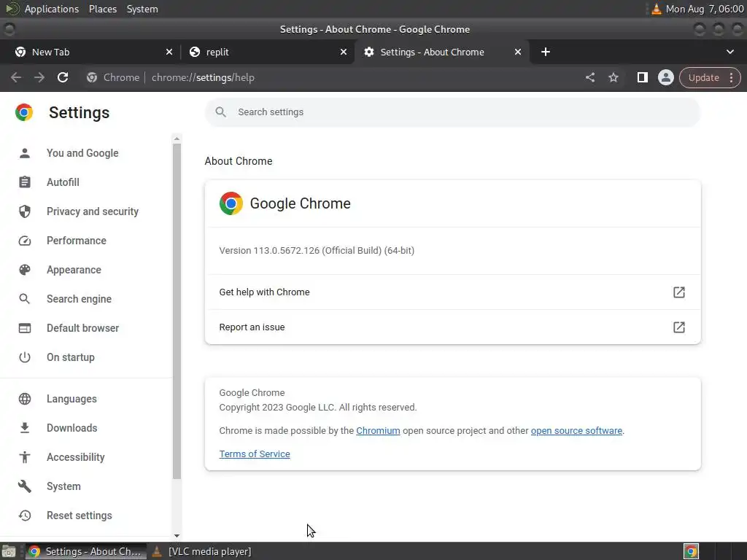The image size is (747, 560).
Task: Click the gauge icon beside Performance
Action: click(25, 241)
